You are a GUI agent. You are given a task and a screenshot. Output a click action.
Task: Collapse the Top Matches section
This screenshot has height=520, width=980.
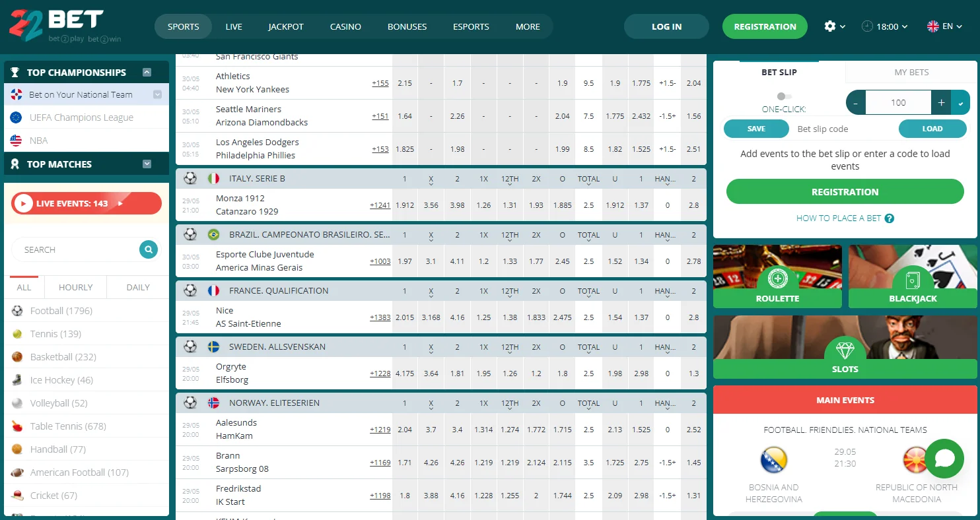(147, 164)
